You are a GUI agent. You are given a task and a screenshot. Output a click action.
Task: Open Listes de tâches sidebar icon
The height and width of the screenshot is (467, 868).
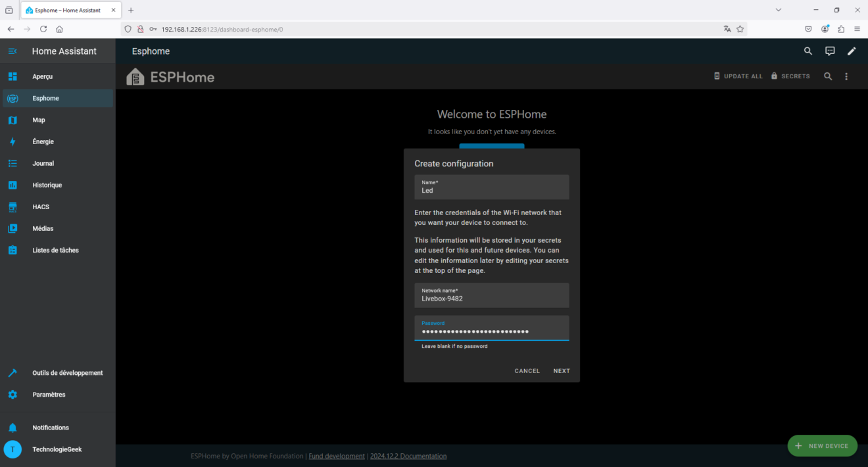click(x=13, y=250)
